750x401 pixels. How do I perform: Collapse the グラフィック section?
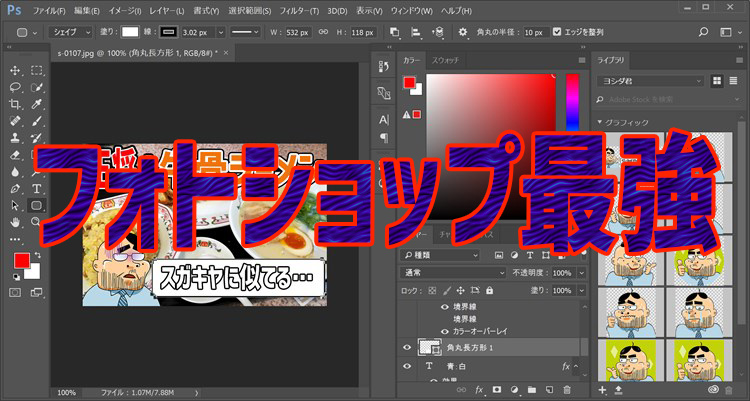pos(600,123)
